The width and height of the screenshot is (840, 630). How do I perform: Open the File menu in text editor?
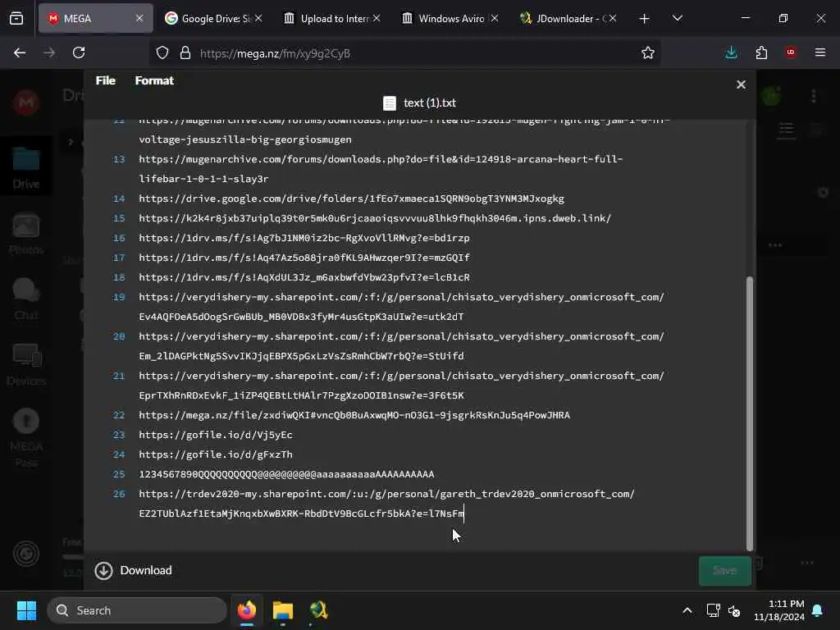click(x=106, y=80)
